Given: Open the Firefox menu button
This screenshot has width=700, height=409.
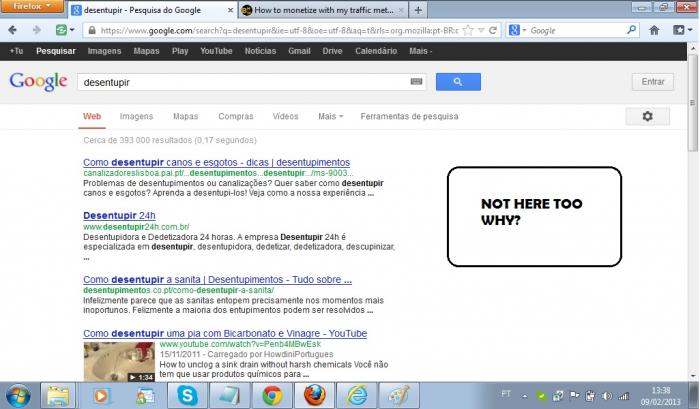Looking at the screenshot, I should [32, 6].
